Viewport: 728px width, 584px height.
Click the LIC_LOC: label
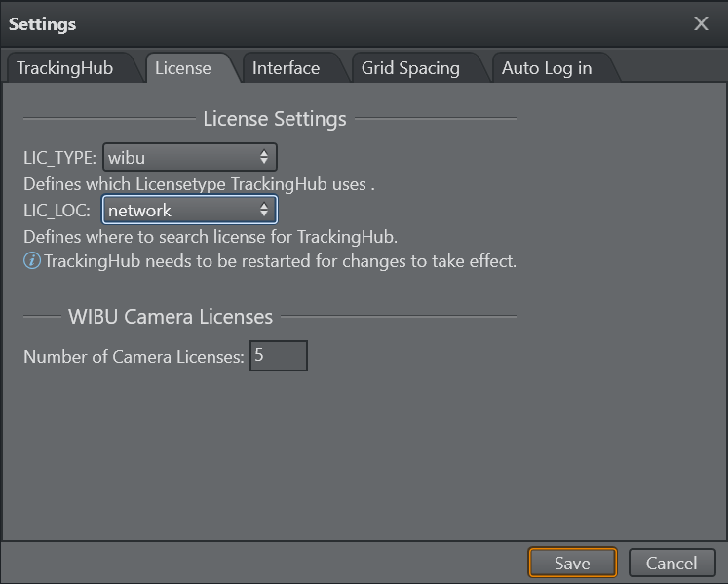point(57,210)
